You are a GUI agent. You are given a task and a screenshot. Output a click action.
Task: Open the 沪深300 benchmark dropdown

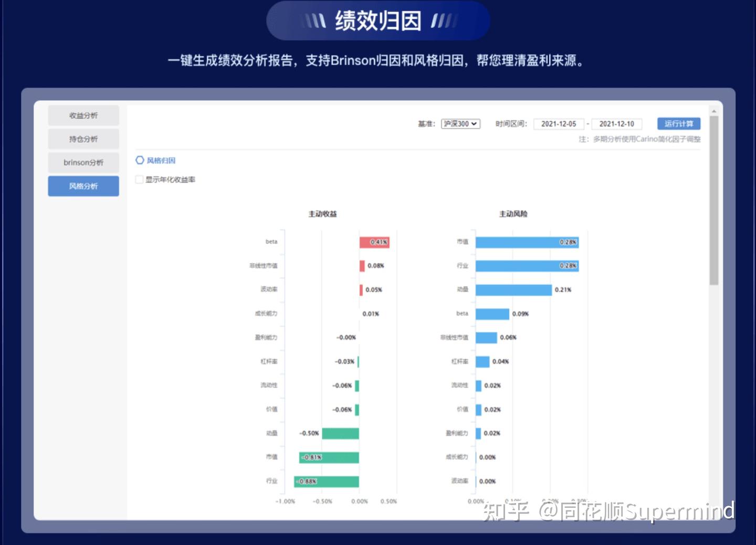pyautogui.click(x=460, y=124)
